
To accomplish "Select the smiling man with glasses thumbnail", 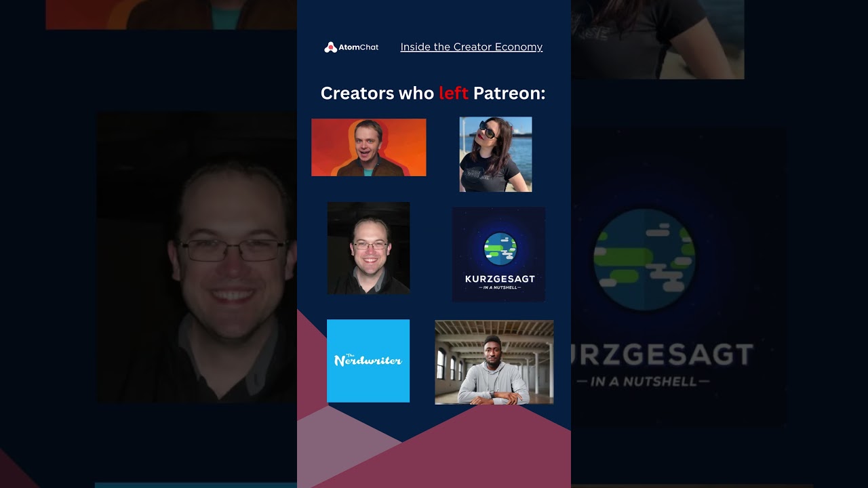I will pyautogui.click(x=368, y=248).
